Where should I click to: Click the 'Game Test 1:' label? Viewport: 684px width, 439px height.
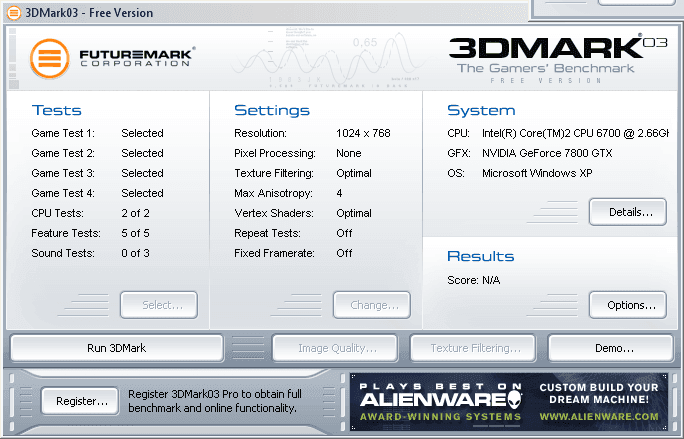pyautogui.click(x=63, y=133)
